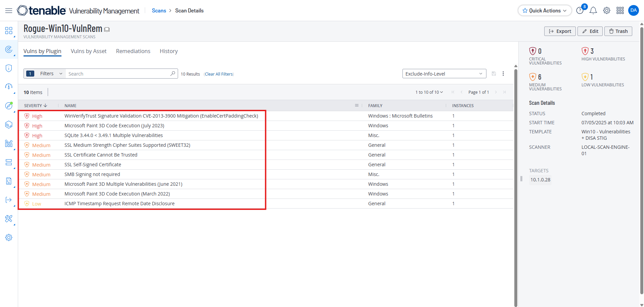Switch to the Vulns by Asset tab
This screenshot has height=307, width=644.
[x=89, y=51]
